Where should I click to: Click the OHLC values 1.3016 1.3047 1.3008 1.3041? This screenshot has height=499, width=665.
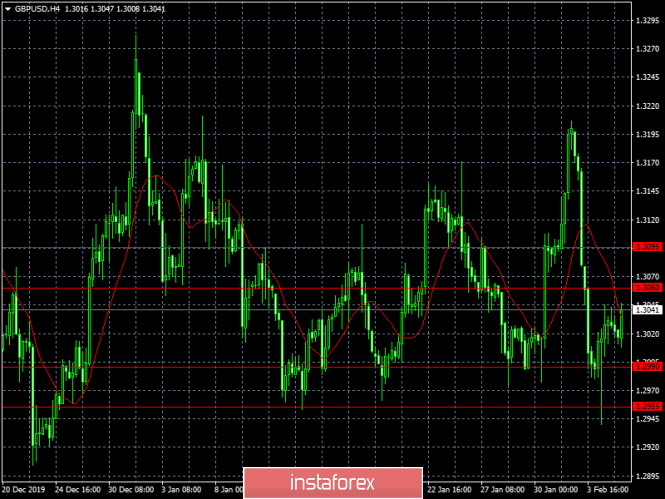[115, 9]
